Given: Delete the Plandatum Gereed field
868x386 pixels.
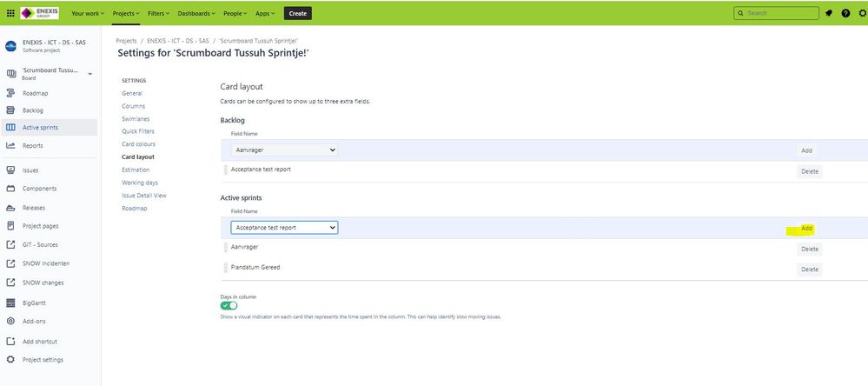Looking at the screenshot, I should click(x=810, y=270).
